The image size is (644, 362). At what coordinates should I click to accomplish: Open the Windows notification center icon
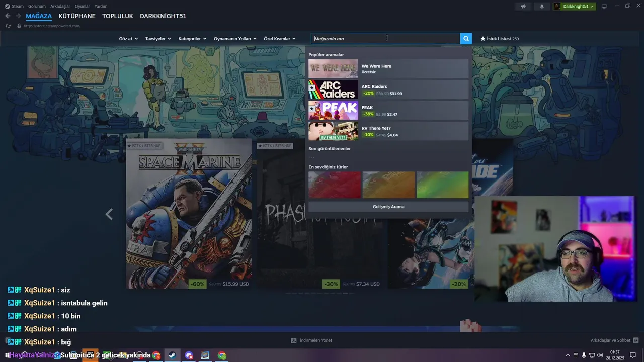633,355
